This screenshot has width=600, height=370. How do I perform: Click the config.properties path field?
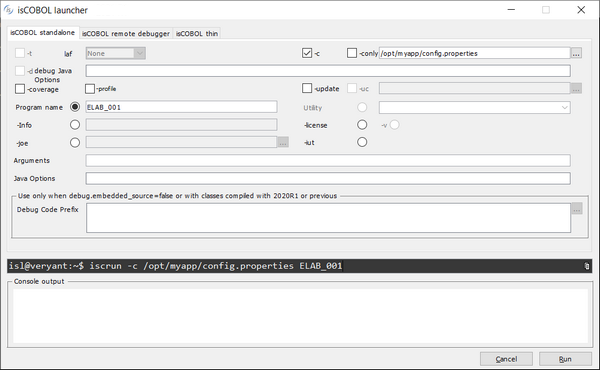coord(474,53)
